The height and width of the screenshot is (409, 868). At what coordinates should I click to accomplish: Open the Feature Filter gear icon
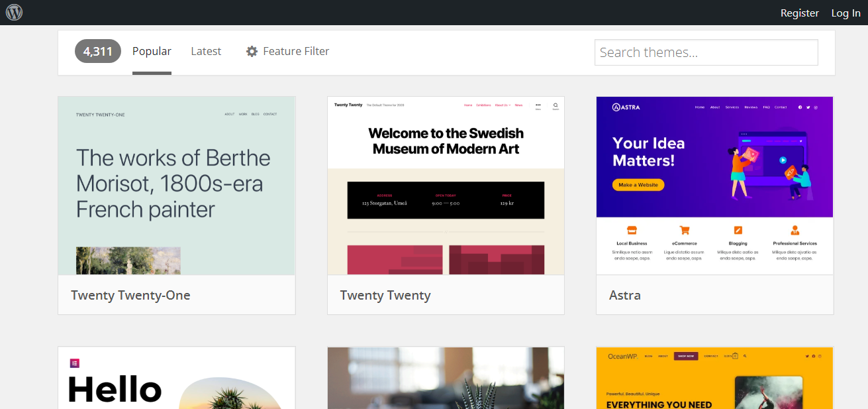[x=252, y=51]
